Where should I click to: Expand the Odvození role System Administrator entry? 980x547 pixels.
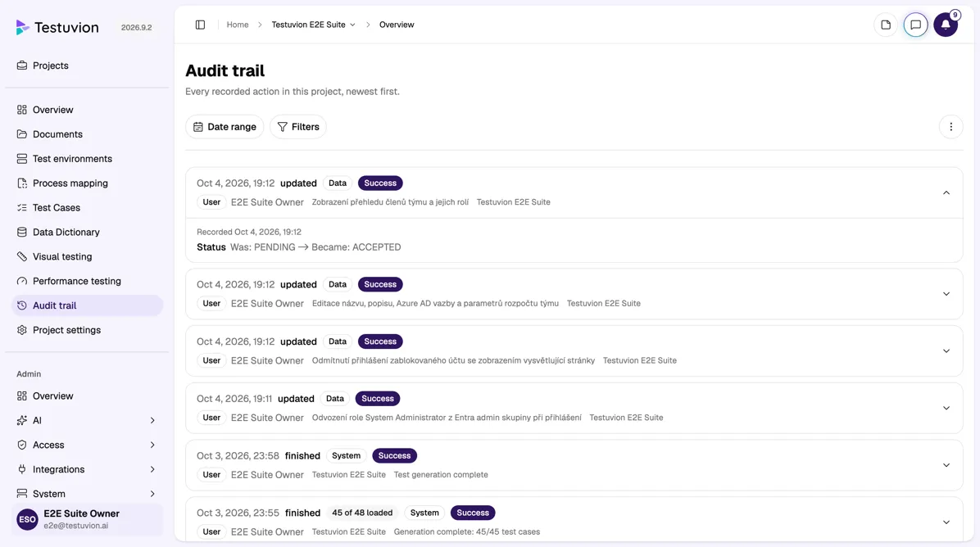pos(946,409)
